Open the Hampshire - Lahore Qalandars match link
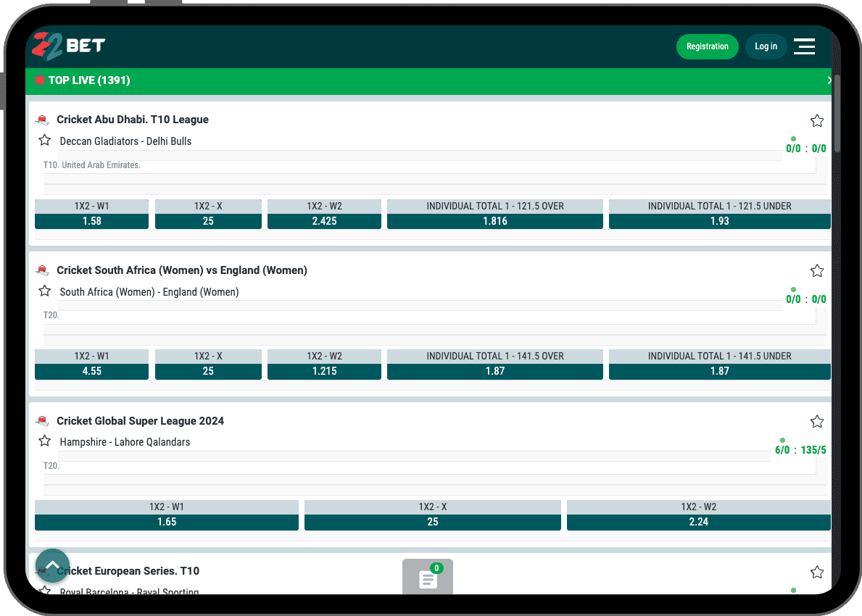The height and width of the screenshot is (616, 862). 125,442
